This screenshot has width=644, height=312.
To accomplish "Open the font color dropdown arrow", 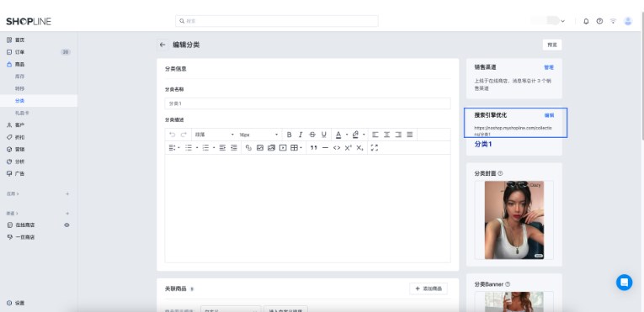I will tap(347, 135).
